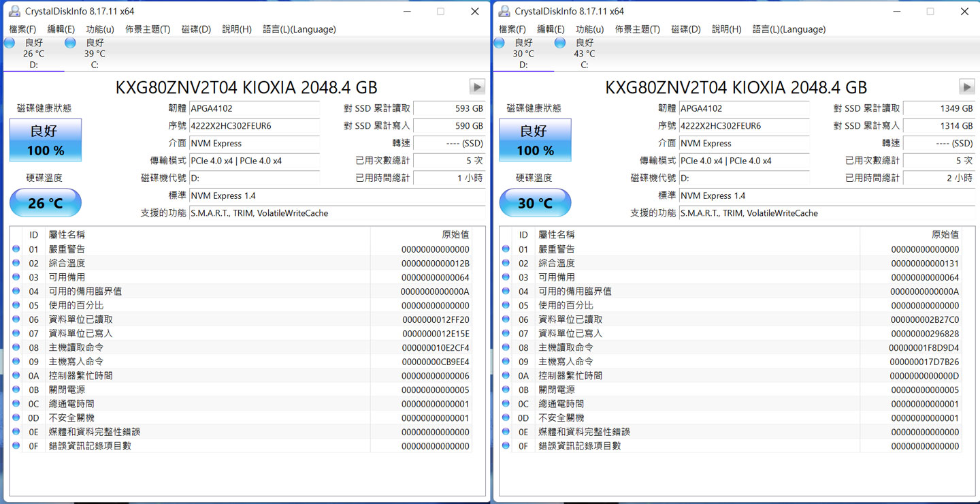The image size is (980, 504).
Task: Click ID column header in left window
Action: (x=33, y=234)
